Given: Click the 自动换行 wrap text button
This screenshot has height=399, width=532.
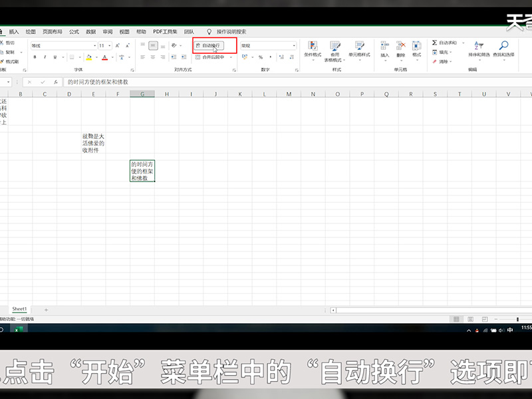Looking at the screenshot, I should pos(209,45).
